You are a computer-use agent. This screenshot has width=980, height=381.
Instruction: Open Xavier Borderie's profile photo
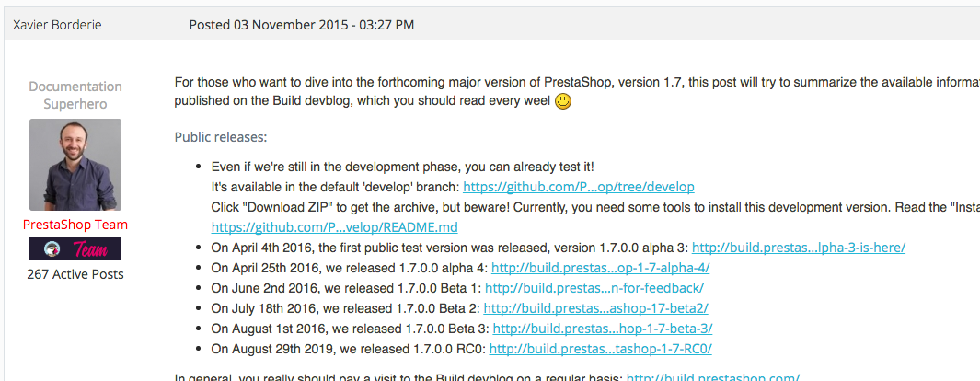(x=75, y=165)
